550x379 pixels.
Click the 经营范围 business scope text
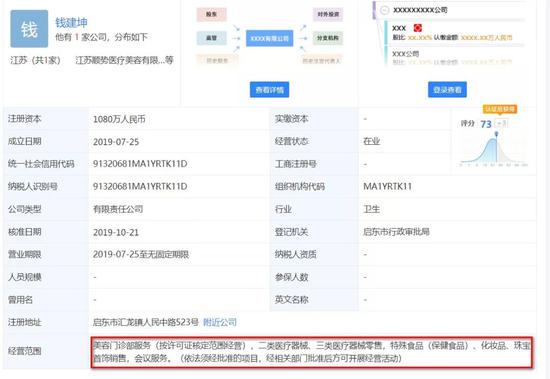coord(312,352)
